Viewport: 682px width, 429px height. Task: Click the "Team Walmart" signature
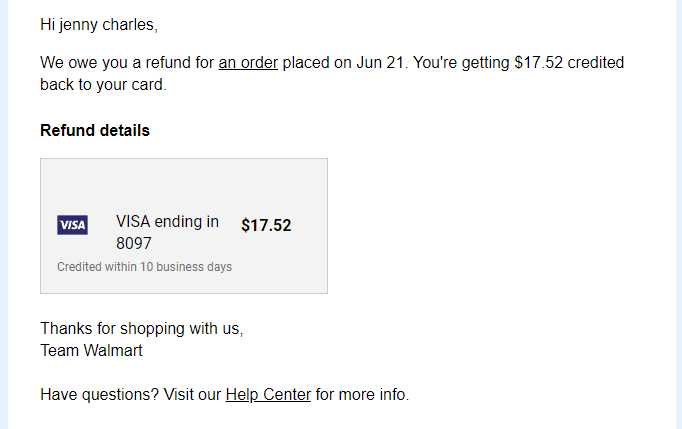(91, 350)
